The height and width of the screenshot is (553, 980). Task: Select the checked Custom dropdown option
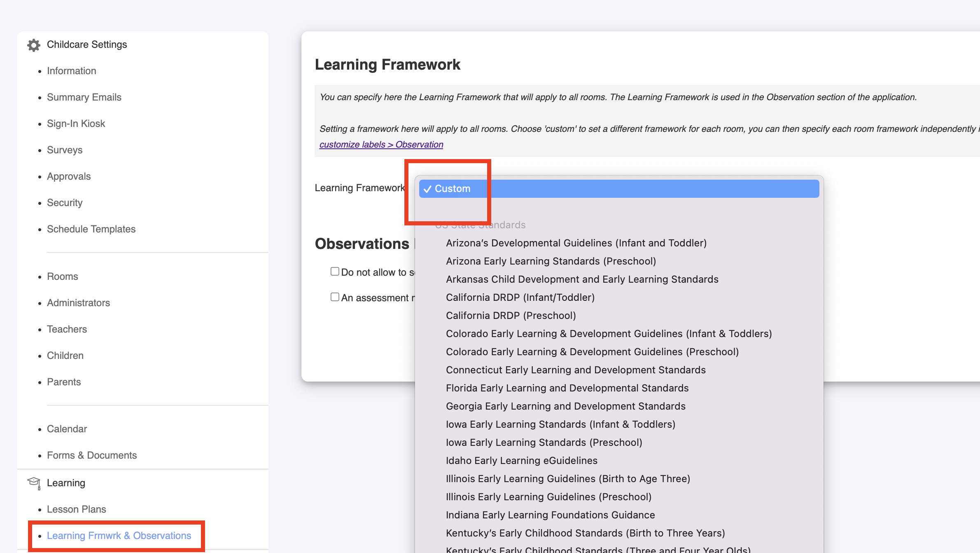[x=453, y=189]
